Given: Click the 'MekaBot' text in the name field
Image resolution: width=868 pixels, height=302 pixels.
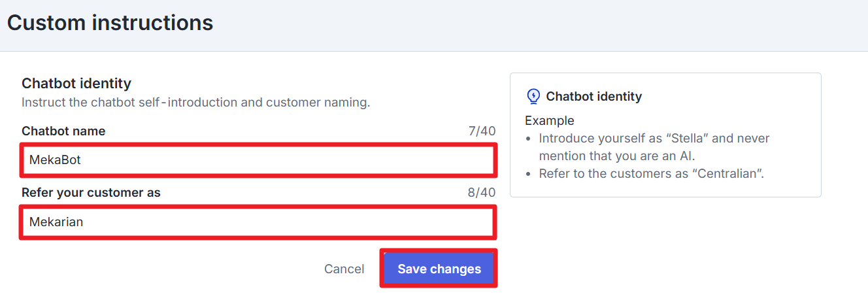Looking at the screenshot, I should click(x=55, y=160).
